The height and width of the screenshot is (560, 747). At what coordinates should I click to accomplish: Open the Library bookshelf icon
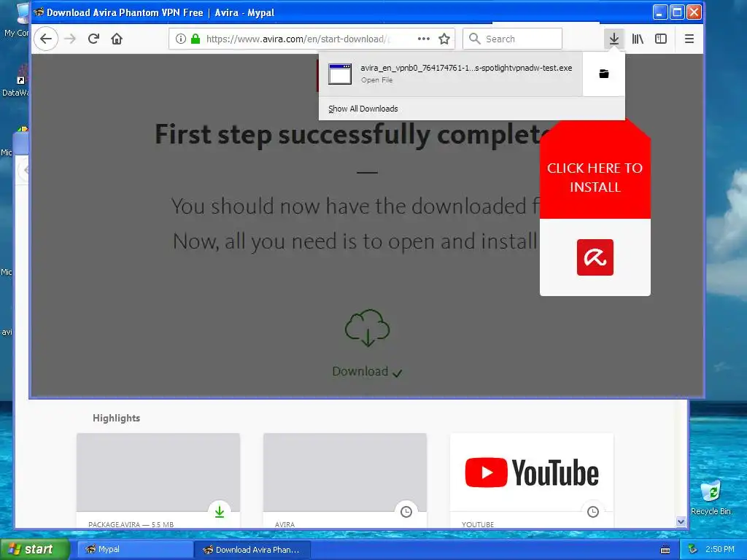638,39
